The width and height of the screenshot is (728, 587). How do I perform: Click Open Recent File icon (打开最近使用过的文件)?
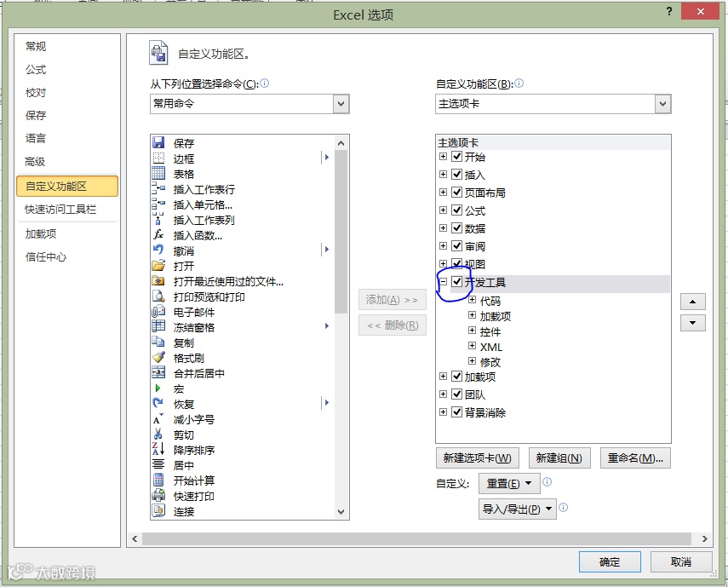158,280
